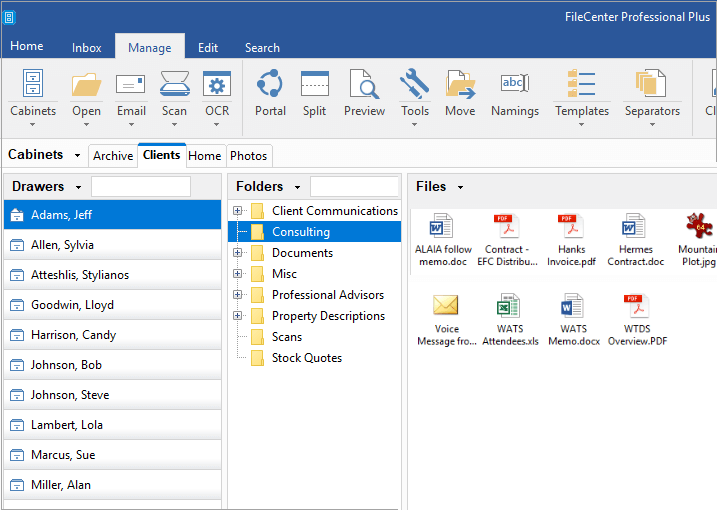Switch to the Archive cabinet tab

[x=113, y=156]
